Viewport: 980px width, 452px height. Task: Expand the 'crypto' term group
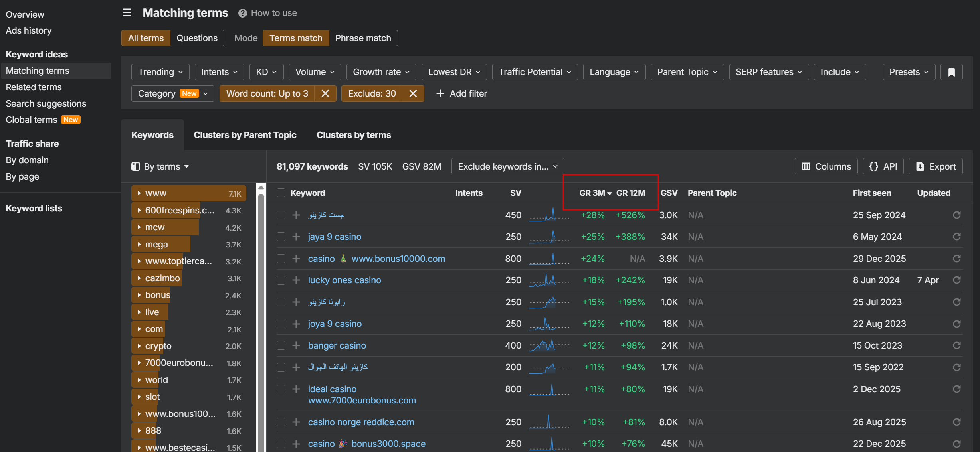pos(139,346)
